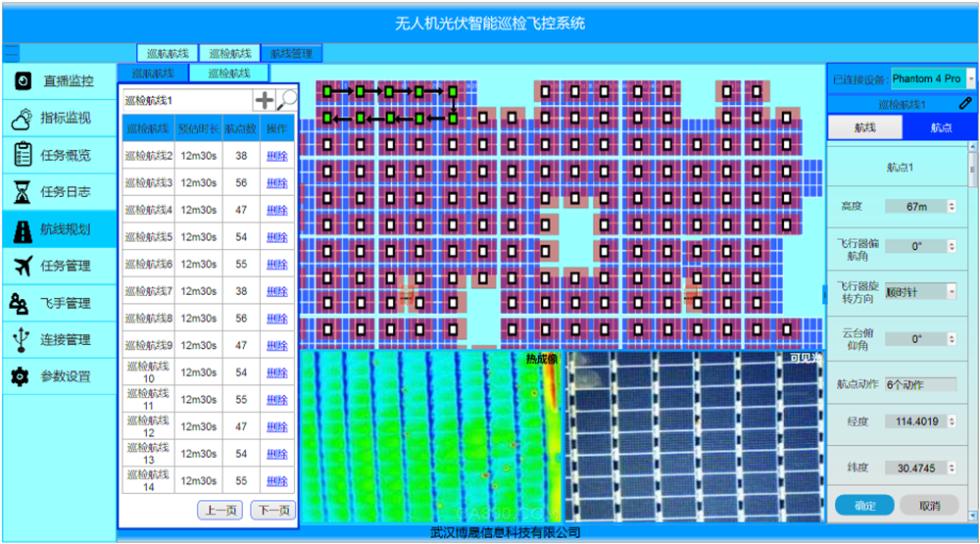Expand the Phantom 4 Pro device dropdown
The image size is (980, 544).
click(970, 78)
